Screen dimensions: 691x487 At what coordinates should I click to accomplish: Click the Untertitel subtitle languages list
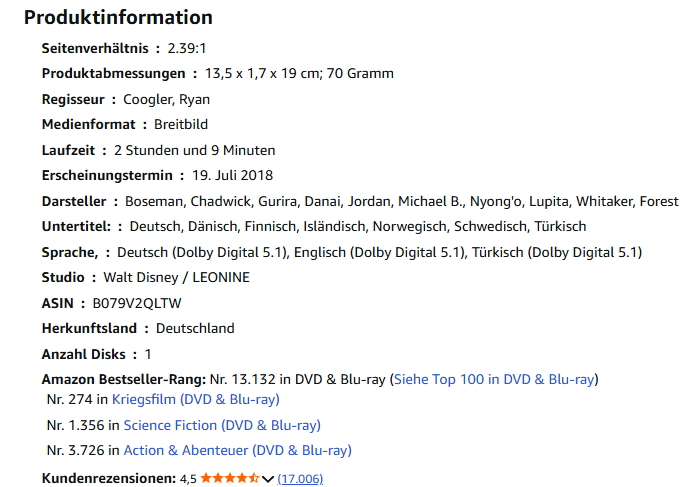[x=358, y=226]
